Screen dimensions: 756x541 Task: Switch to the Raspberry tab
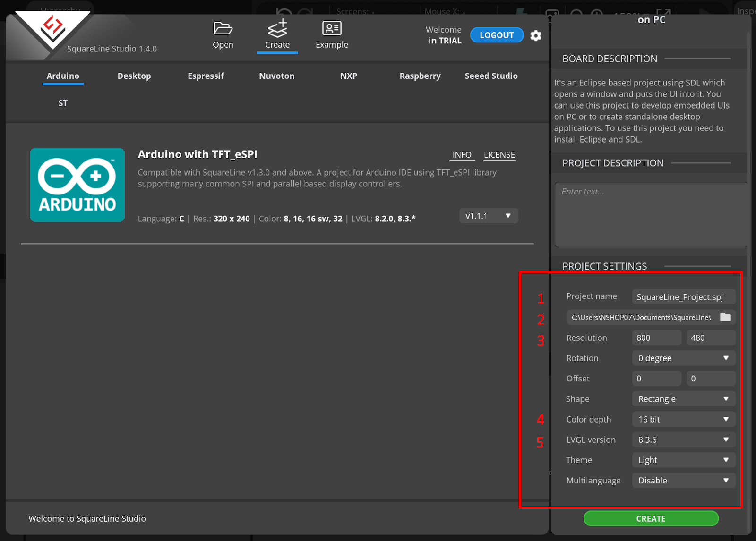tap(420, 76)
